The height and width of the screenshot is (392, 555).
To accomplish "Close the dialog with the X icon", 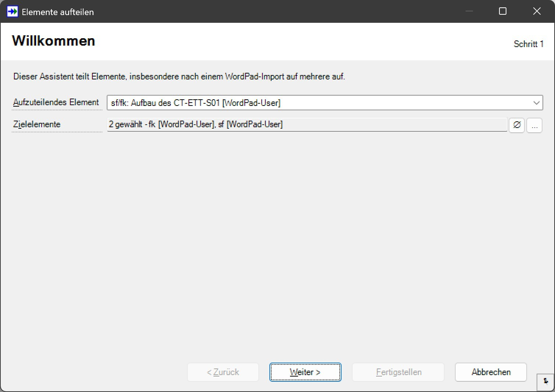I will coord(537,11).
